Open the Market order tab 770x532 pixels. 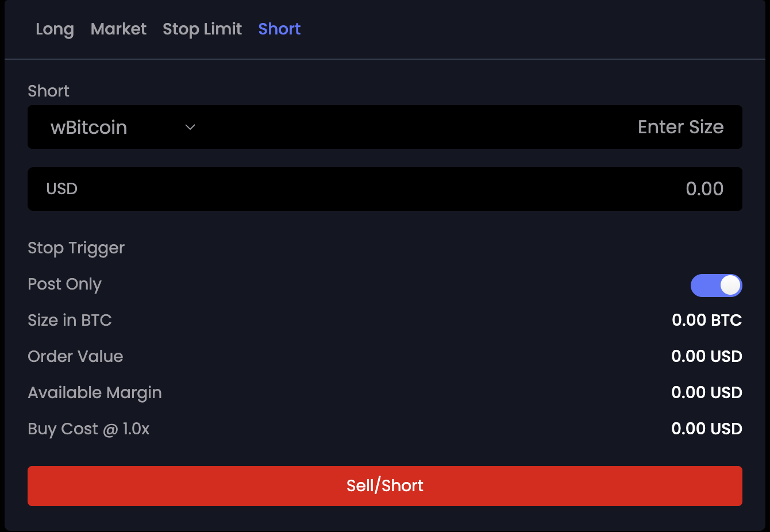(118, 29)
